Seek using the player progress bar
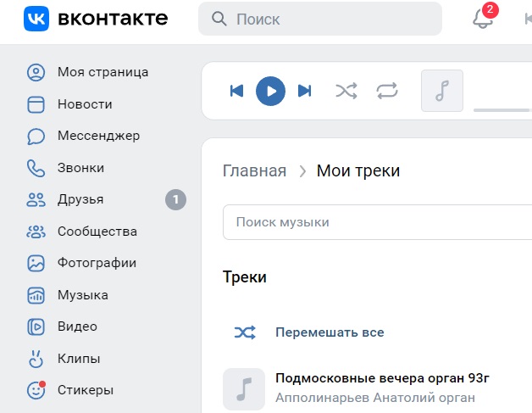 coord(502,110)
